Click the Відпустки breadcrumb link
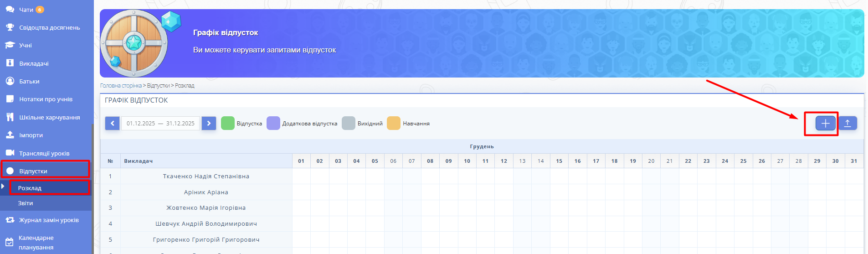The height and width of the screenshot is (254, 868). click(158, 86)
